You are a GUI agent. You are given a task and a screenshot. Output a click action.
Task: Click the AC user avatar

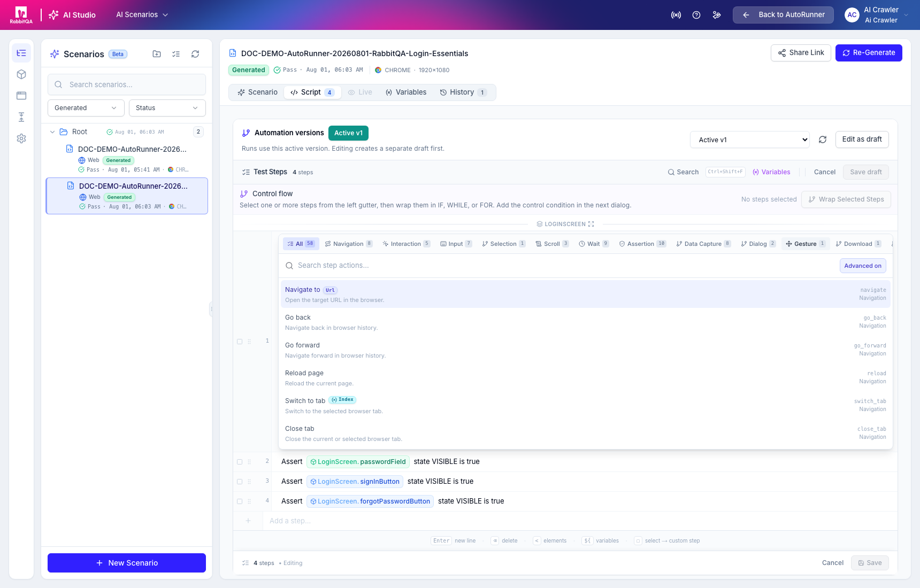click(852, 15)
